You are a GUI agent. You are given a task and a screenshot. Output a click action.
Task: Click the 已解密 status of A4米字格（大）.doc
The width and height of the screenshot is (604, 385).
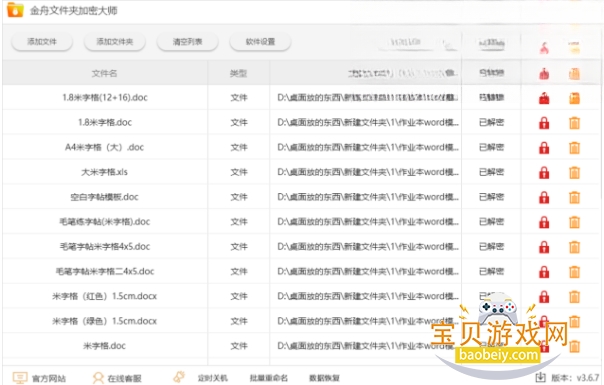click(492, 147)
